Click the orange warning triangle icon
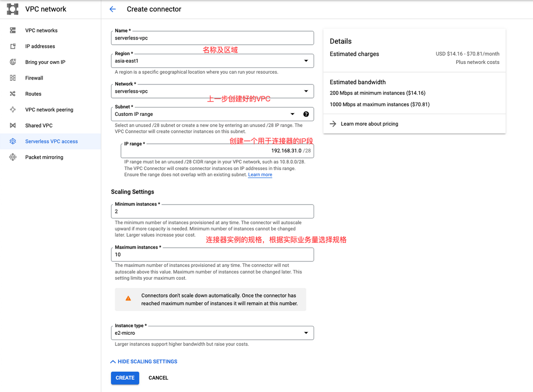This screenshot has width=533, height=392. coord(128,298)
